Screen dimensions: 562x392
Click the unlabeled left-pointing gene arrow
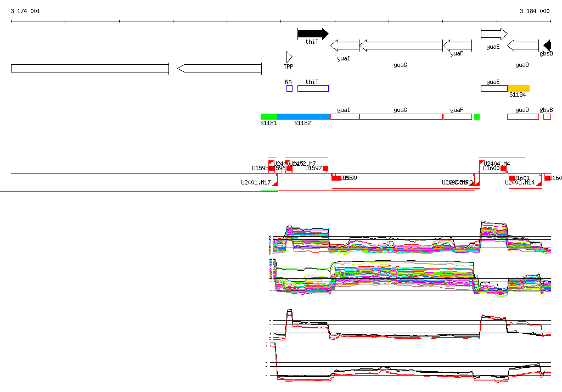(x=220, y=69)
